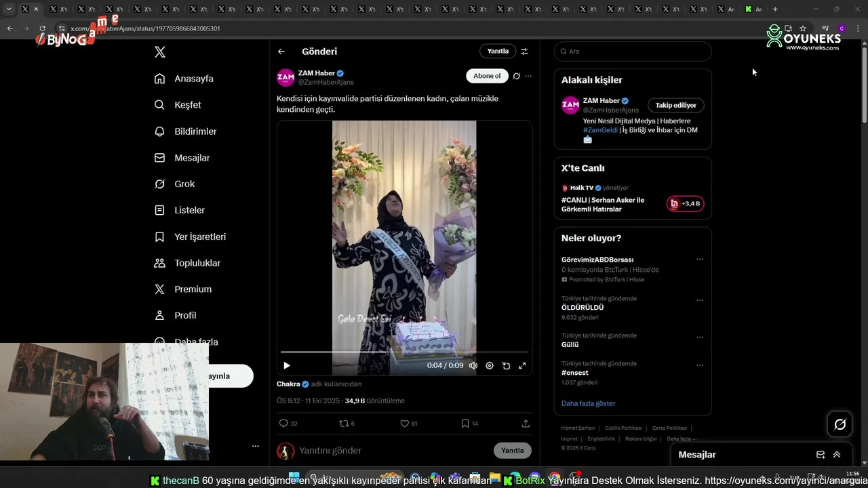Viewport: 868px width, 488px height.
Task: Click the share icon under the post
Action: 526,424
